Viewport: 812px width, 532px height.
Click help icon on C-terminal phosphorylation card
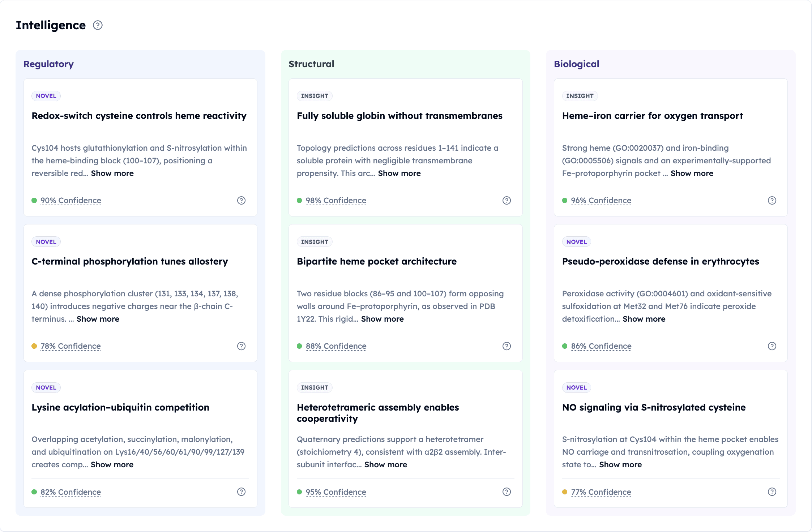click(x=241, y=346)
